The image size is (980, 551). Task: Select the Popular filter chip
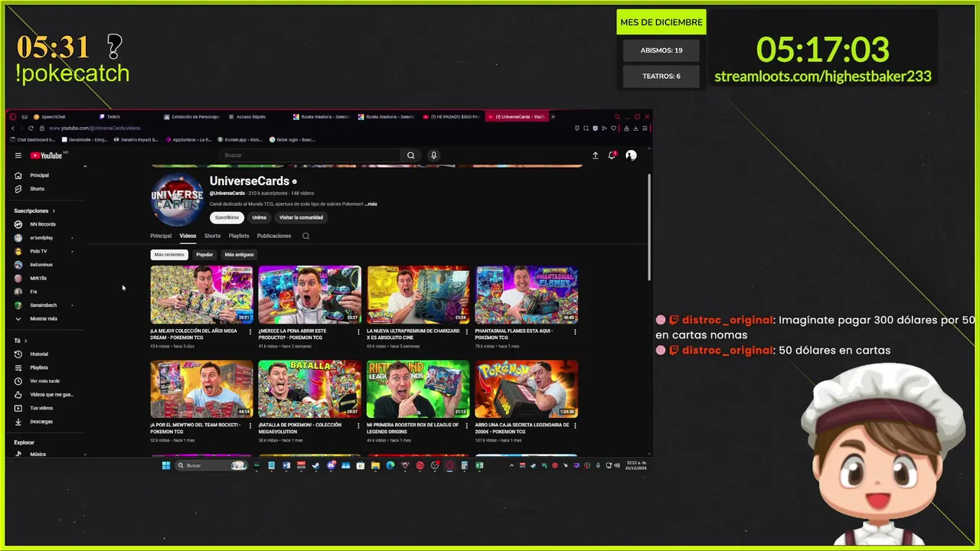[204, 255]
